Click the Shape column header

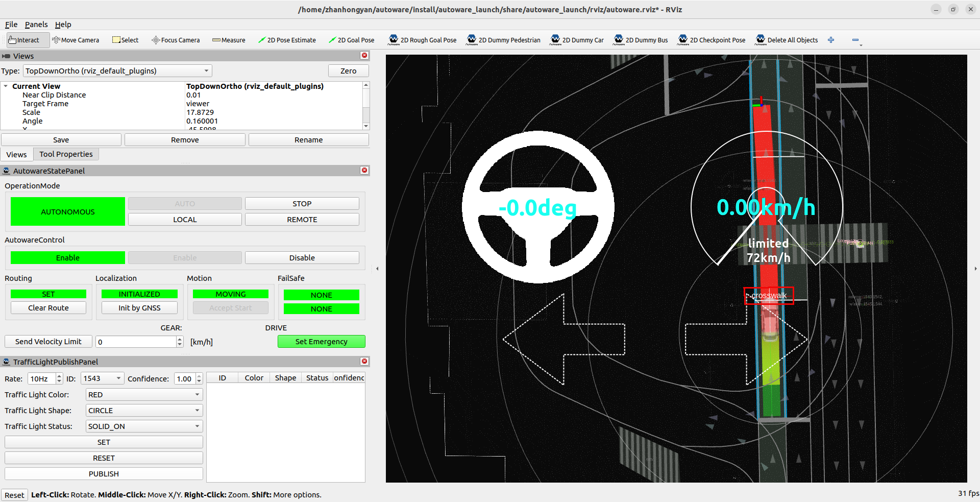point(285,378)
